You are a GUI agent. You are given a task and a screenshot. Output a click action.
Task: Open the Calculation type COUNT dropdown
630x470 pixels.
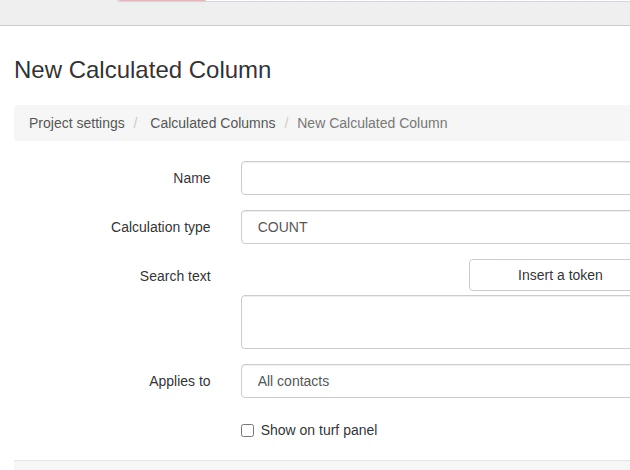pyautogui.click(x=436, y=227)
